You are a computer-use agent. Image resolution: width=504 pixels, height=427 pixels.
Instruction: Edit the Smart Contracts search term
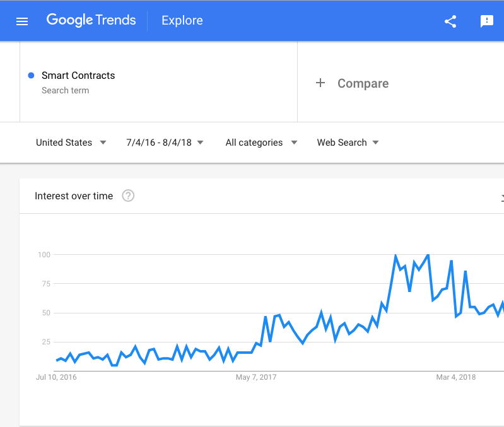coord(78,76)
